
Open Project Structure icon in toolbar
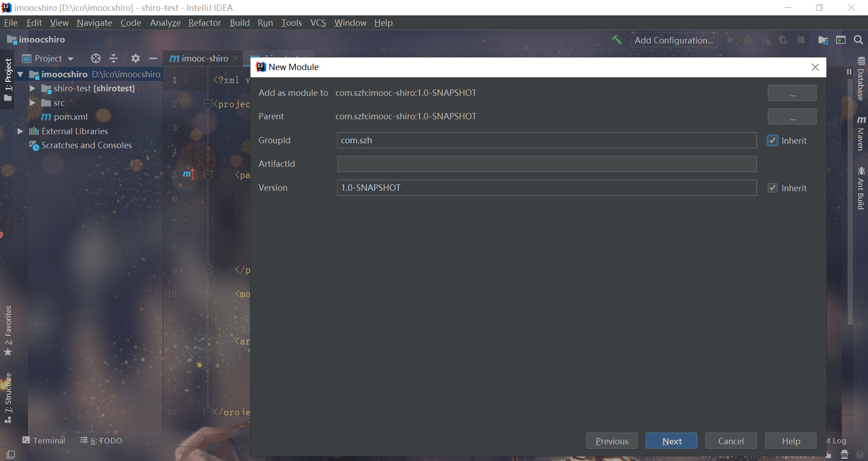tap(823, 40)
